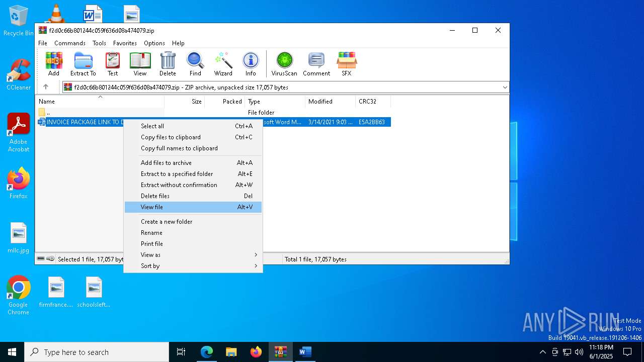Choose Rename in context menu
Screen dimensions: 644x362
(193, 233)
